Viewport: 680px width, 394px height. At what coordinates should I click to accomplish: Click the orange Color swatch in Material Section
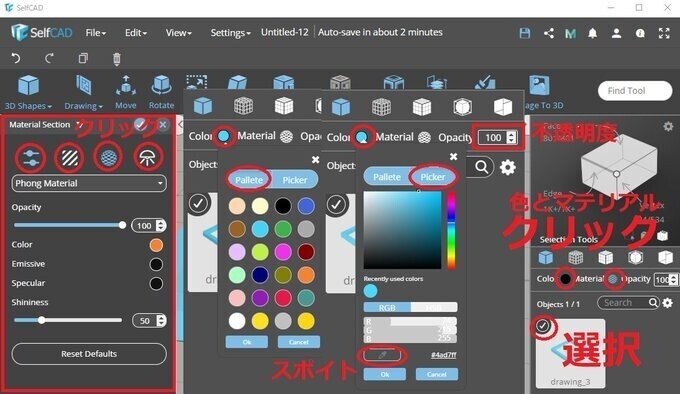pyautogui.click(x=156, y=245)
